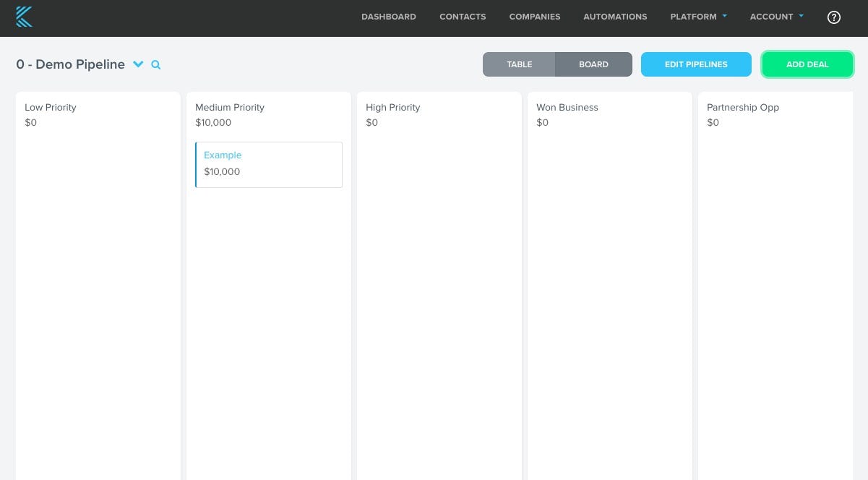868x480 pixels.
Task: Switch to TABLE view
Action: pyautogui.click(x=519, y=64)
